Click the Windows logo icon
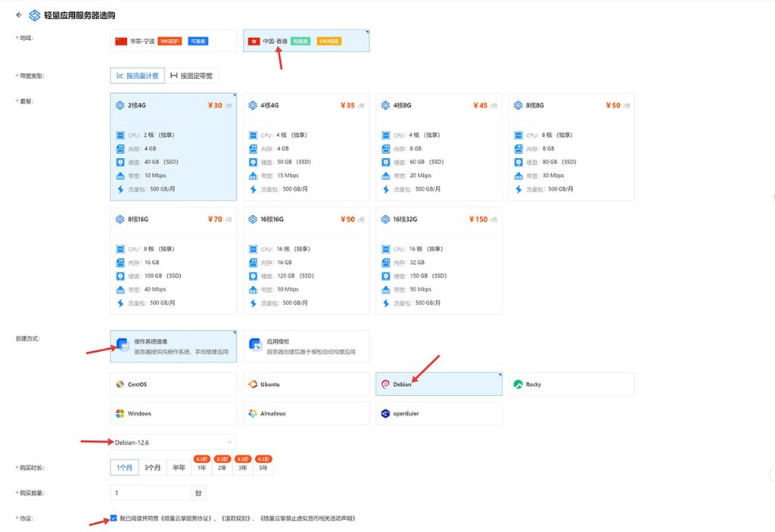The image size is (775, 532). [x=120, y=413]
